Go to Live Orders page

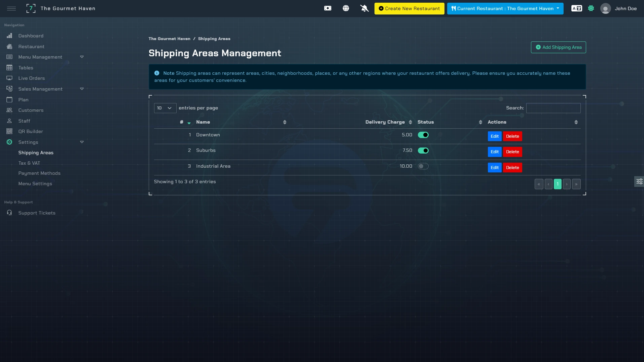click(31, 78)
